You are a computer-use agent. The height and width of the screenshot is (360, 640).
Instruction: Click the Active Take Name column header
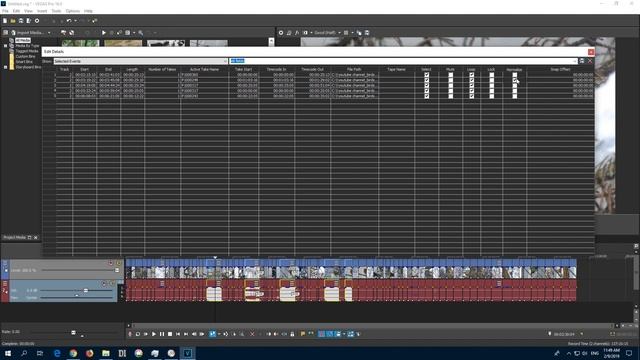pos(204,69)
